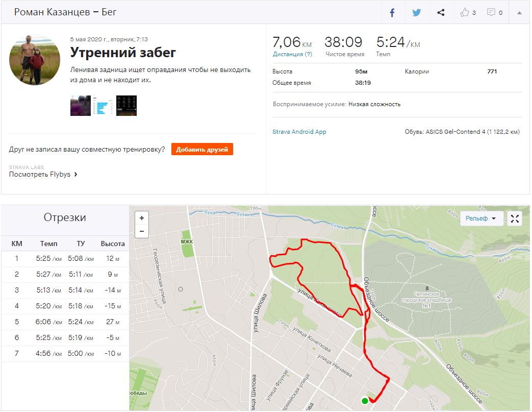Image resolution: width=532 pixels, height=412 pixels.
Task: Open the comments speech bubble icon
Action: click(x=491, y=13)
